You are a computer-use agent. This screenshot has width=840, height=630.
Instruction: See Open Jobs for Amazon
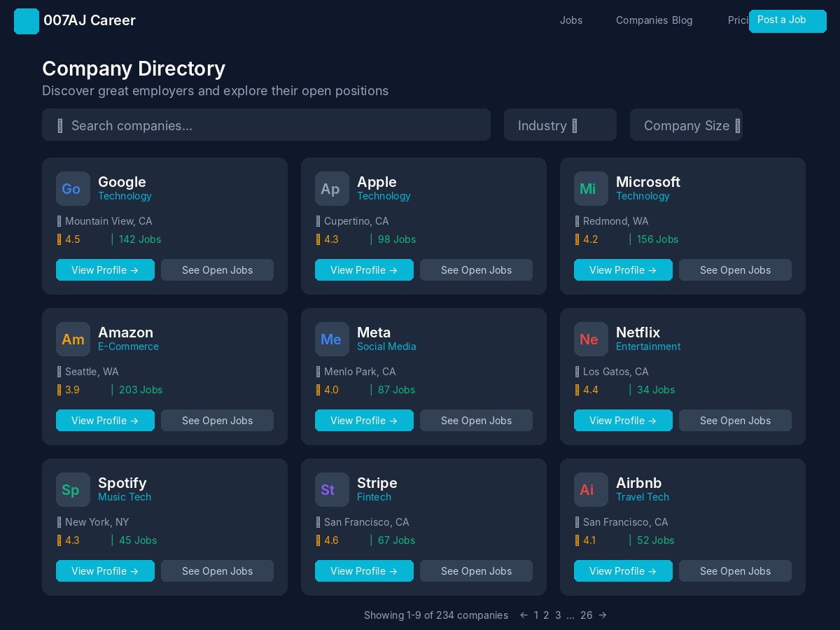(217, 421)
